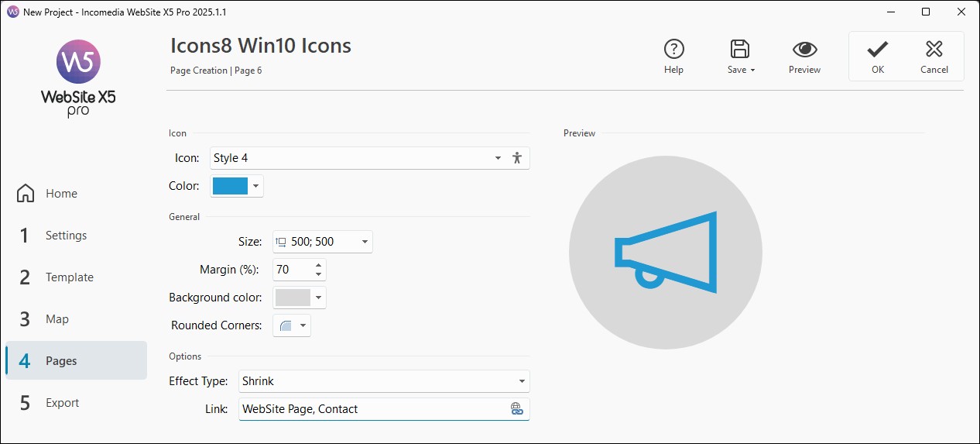Click the Save floppy disk icon
This screenshot has height=444, width=980.
[740, 49]
